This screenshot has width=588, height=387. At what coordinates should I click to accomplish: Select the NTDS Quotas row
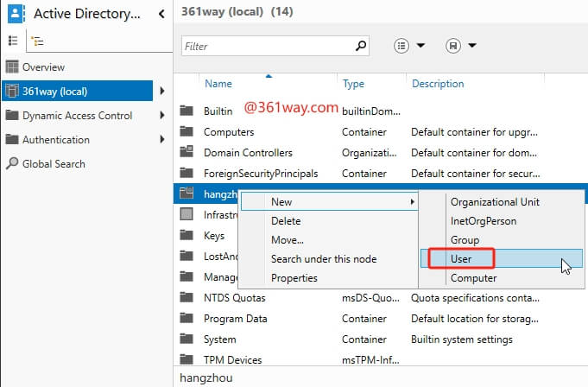point(235,298)
